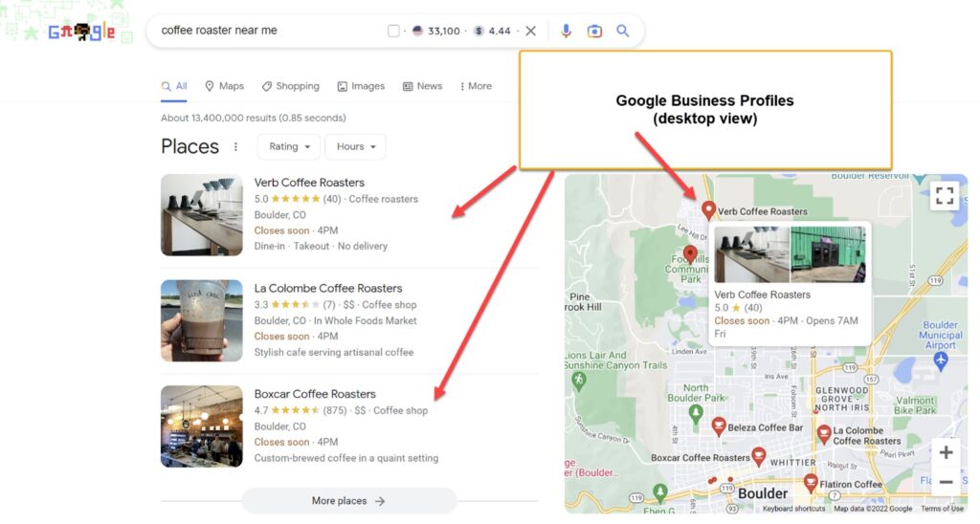Click the Boulder Municipal Airport icon
The width and height of the screenshot is (980, 524).
(941, 360)
